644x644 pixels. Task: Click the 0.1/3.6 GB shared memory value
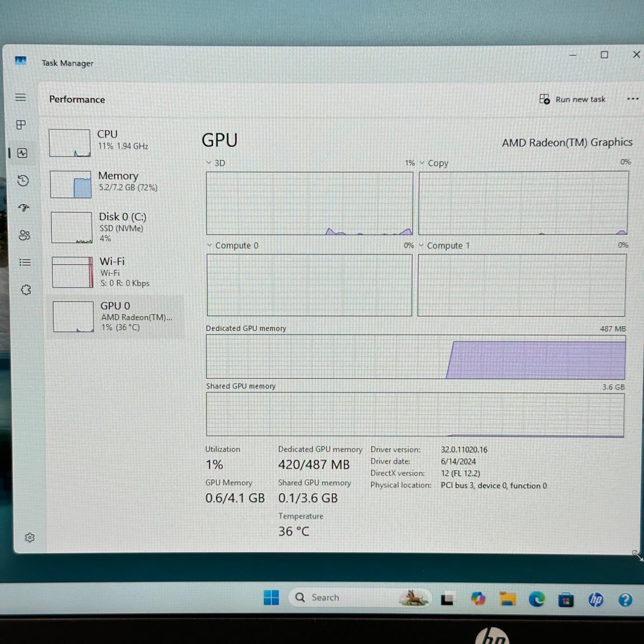pos(308,498)
